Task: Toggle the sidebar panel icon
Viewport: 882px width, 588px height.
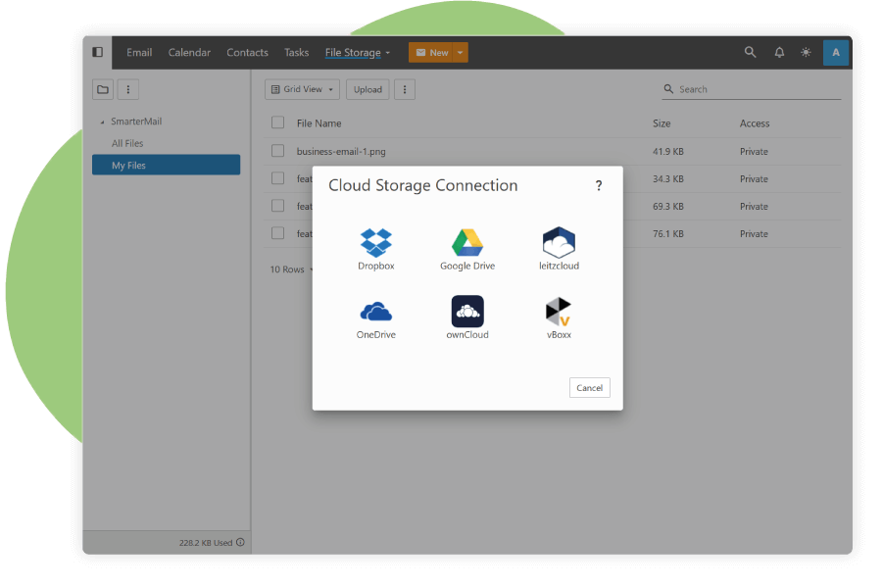Action: pos(97,52)
